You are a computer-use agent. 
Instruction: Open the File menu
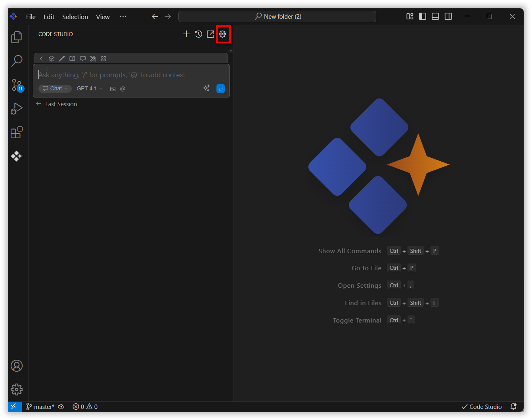[31, 17]
